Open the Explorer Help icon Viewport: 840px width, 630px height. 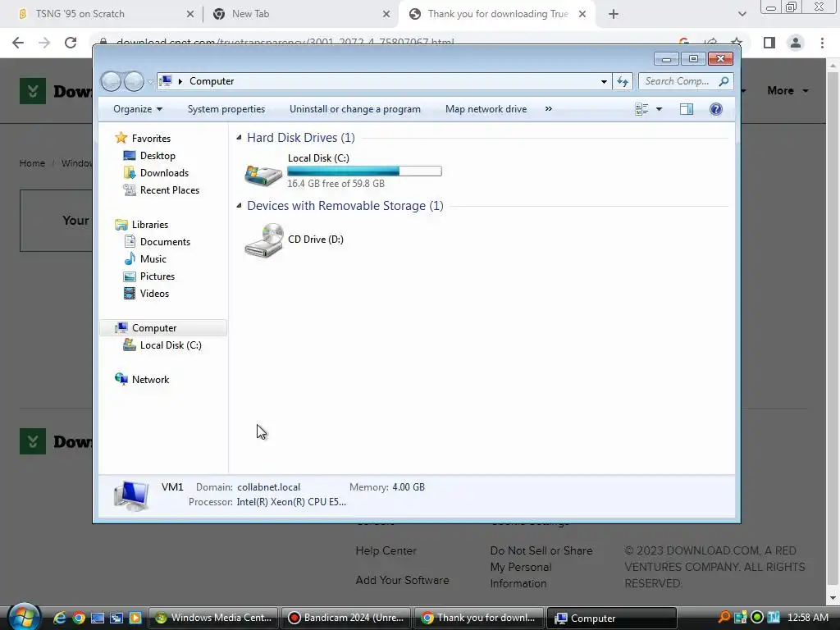[715, 109]
